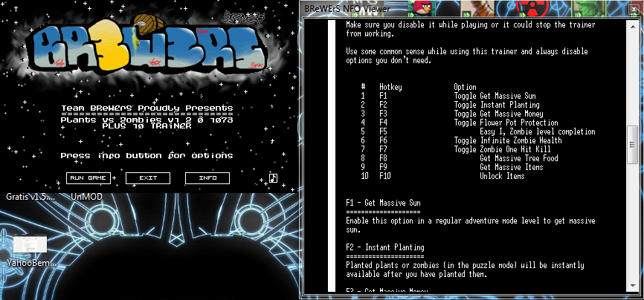Click 'Team BReWErS Proudly Presents' text
644x300 pixels.
coord(147,108)
